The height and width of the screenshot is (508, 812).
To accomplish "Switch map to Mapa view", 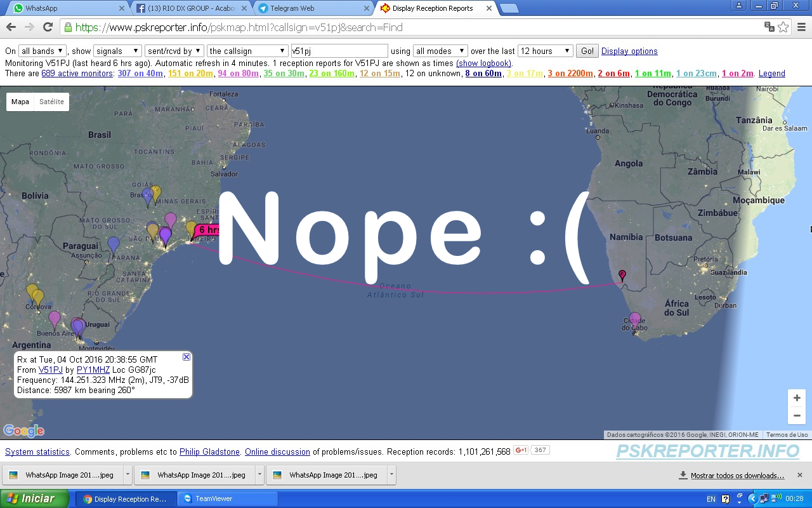I will pos(20,102).
